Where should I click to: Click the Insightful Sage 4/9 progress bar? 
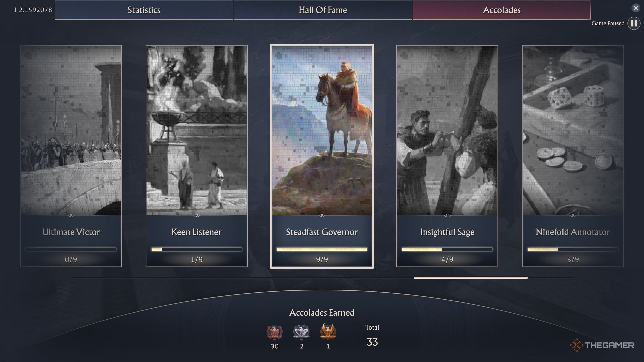coord(447,249)
